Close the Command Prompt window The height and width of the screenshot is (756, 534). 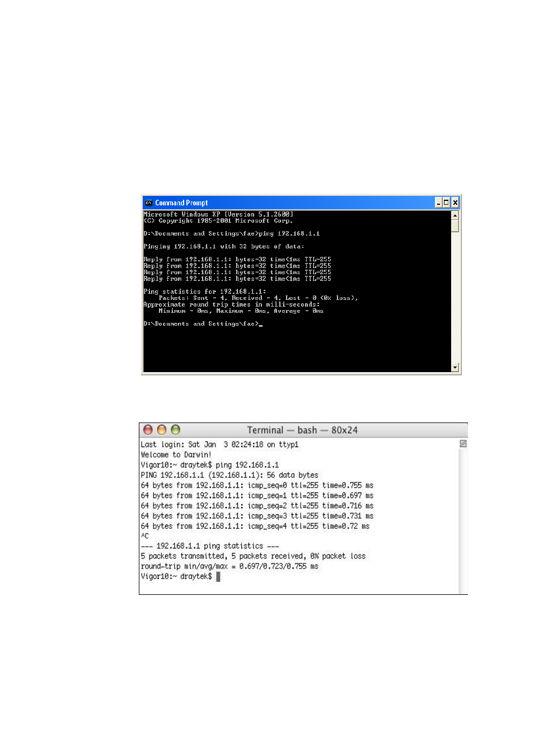coord(455,203)
